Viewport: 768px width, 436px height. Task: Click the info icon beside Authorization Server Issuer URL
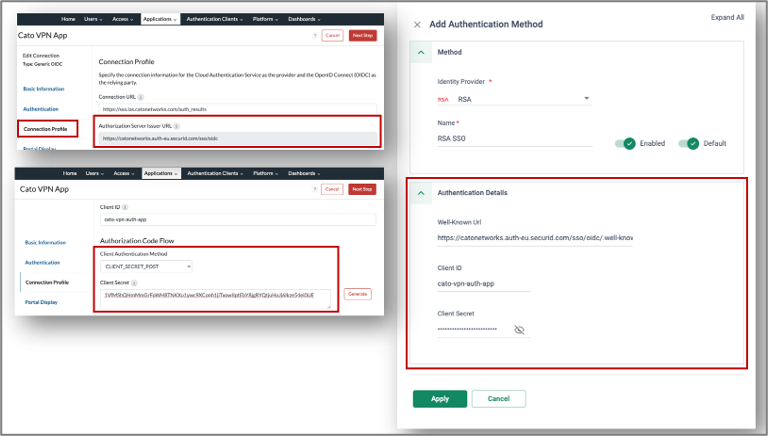[177, 126]
